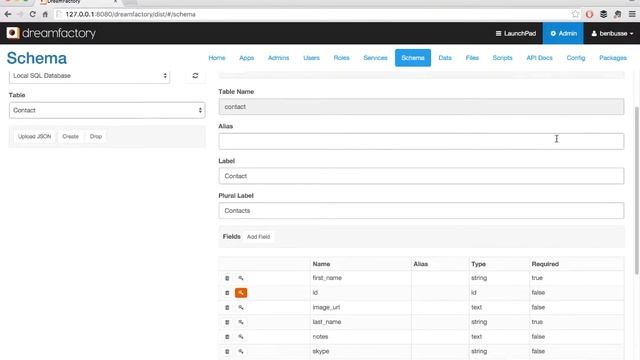This screenshot has height=360, width=640.
Task: Edit the first_name field with its wrench icon
Action: [x=241, y=278]
